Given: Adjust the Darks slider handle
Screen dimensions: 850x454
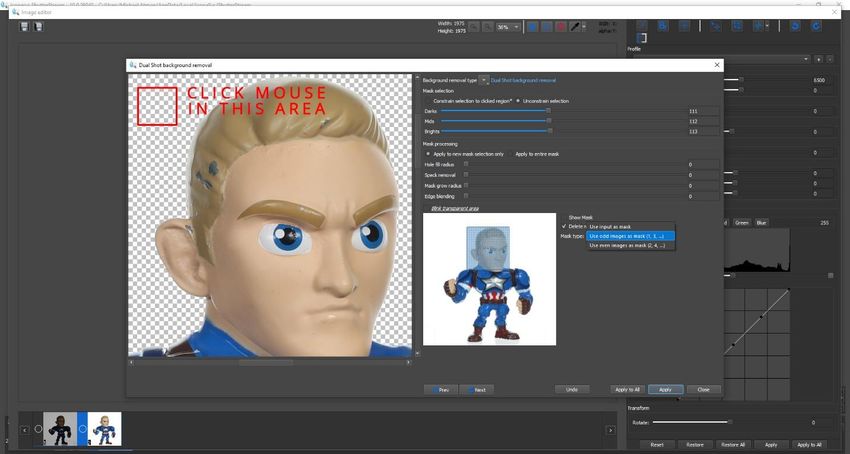Looking at the screenshot, I should [x=548, y=111].
